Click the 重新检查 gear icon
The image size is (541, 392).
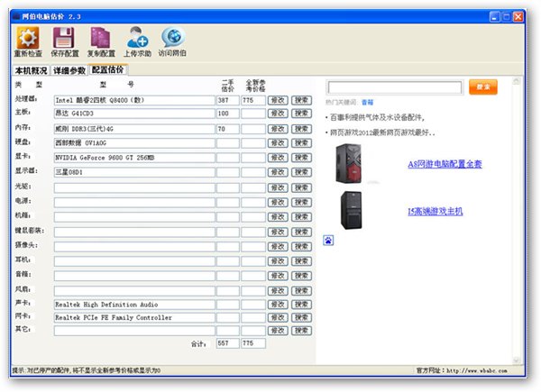click(x=28, y=38)
